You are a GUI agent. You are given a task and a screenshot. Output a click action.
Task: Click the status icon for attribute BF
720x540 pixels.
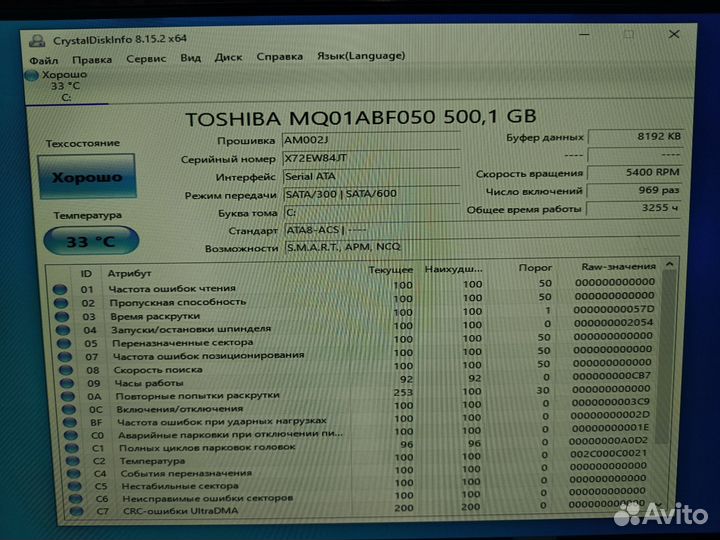tap(70, 422)
